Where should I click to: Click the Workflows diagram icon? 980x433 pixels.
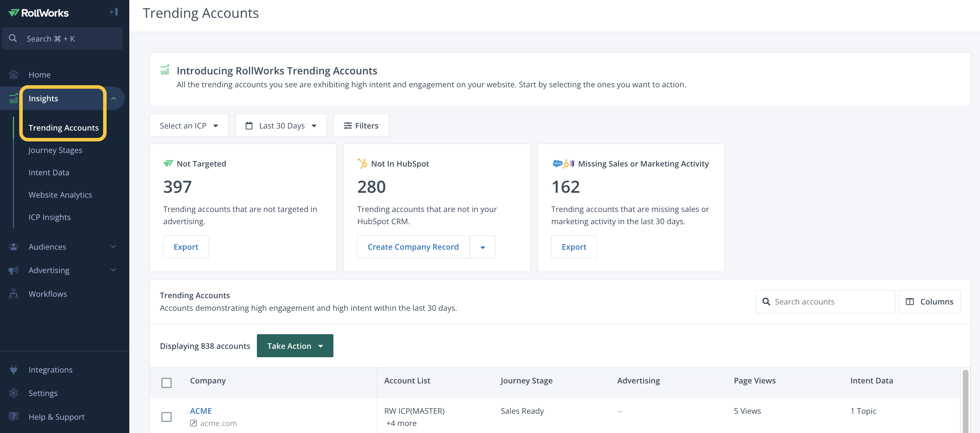pyautogui.click(x=14, y=294)
